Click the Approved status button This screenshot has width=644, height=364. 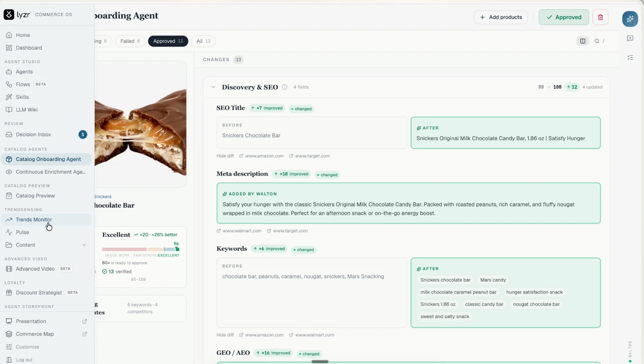point(564,17)
